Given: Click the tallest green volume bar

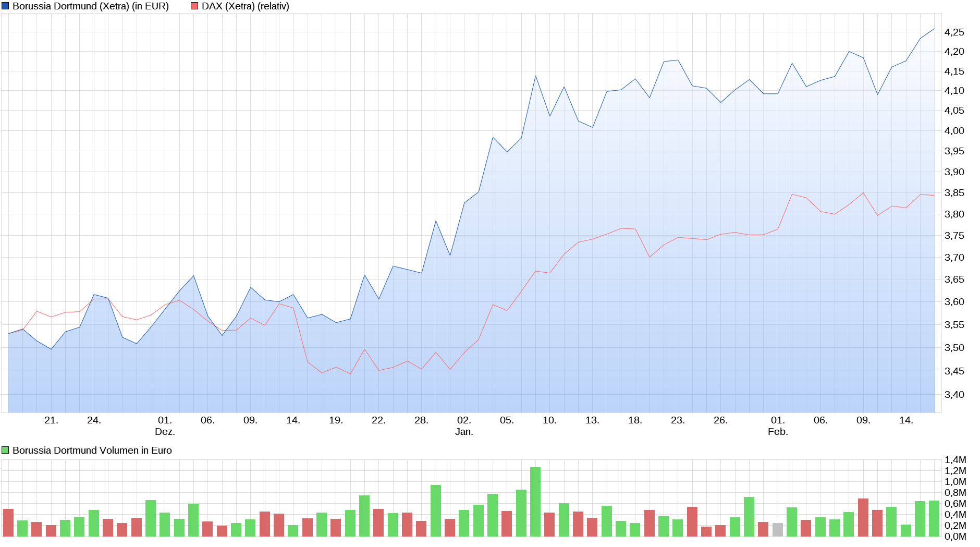Looking at the screenshot, I should (x=535, y=502).
